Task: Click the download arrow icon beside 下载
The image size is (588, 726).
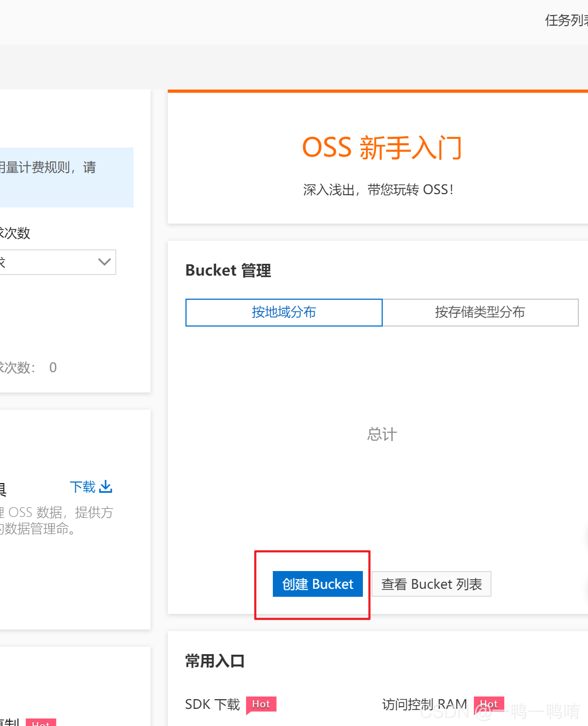Action: 106,486
